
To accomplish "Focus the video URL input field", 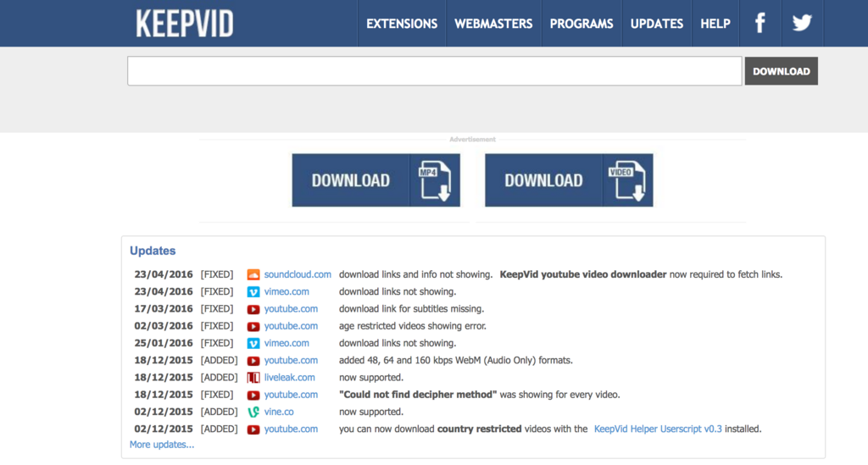I will pos(435,71).
